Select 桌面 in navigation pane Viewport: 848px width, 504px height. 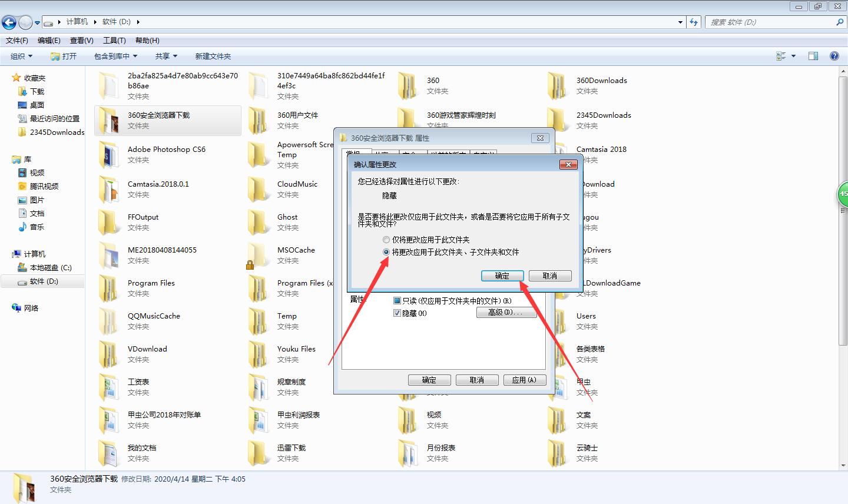pyautogui.click(x=31, y=105)
